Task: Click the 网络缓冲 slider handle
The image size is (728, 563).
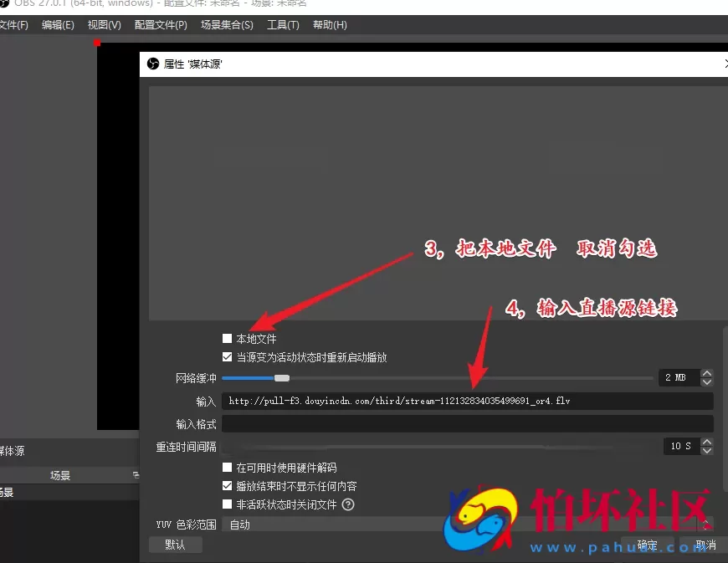Action: click(282, 378)
